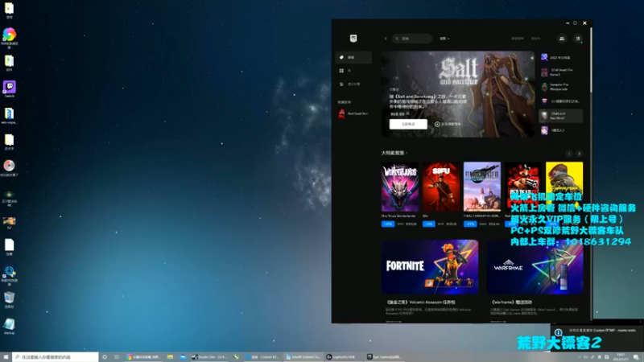This screenshot has height=362, width=644.
Task: Click the Windows taskbar search box
Action: click(56, 357)
